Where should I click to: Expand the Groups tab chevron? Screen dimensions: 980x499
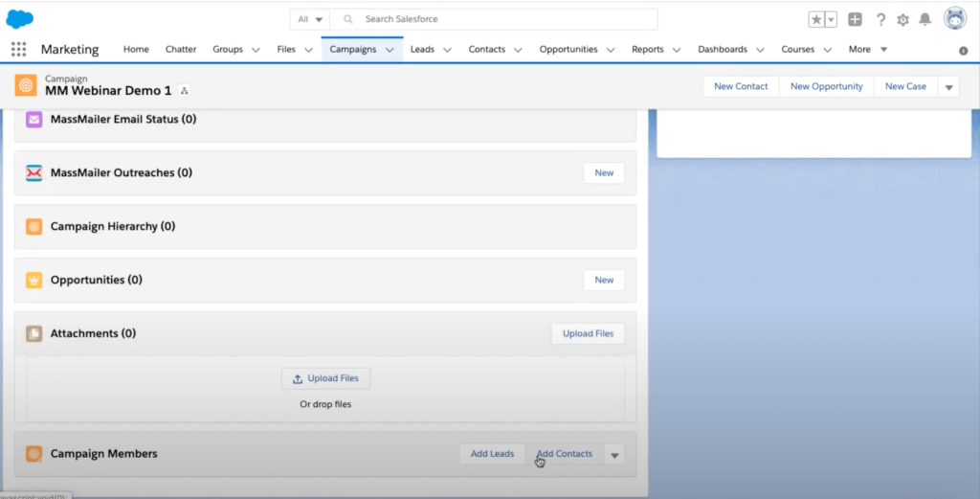coord(256,50)
